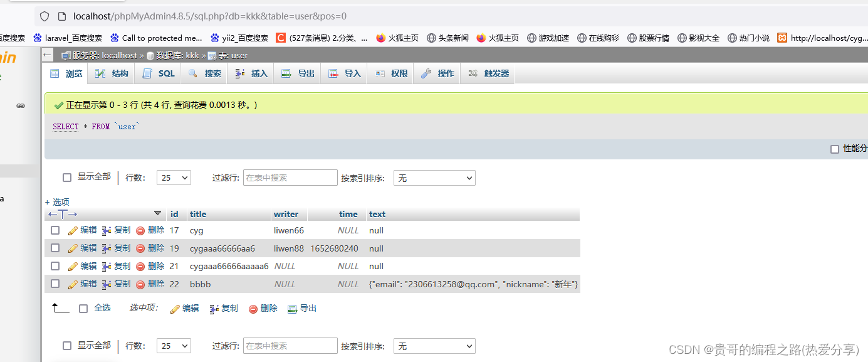This screenshot has height=362, width=868.
Task: Open the http://localhost/cyg bookmark
Action: point(822,38)
